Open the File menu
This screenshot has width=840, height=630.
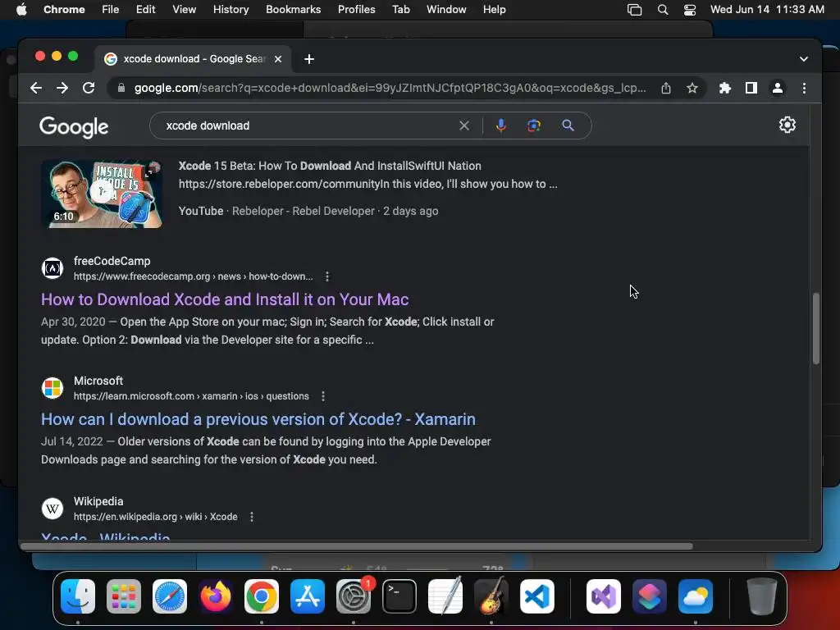tap(111, 10)
